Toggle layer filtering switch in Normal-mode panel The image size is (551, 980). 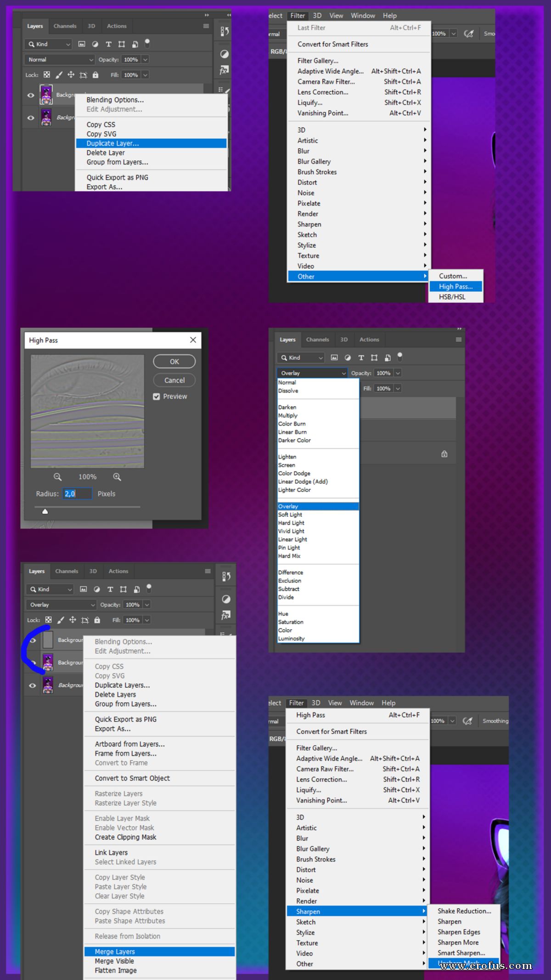tap(147, 43)
